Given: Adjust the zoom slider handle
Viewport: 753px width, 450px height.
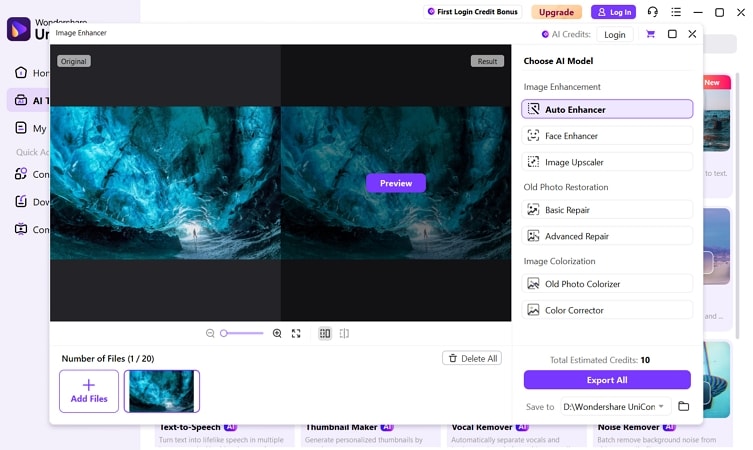Looking at the screenshot, I should pos(223,333).
